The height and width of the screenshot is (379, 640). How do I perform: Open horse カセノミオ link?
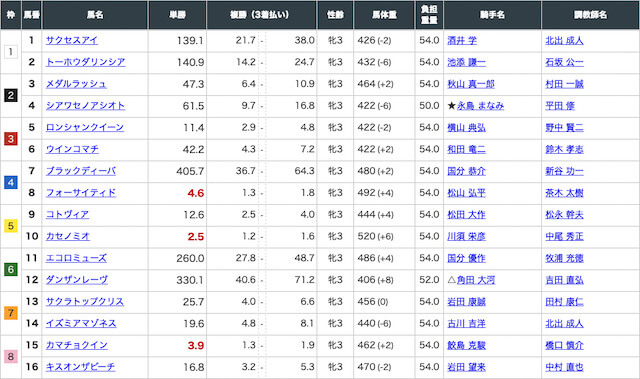pyautogui.click(x=68, y=236)
